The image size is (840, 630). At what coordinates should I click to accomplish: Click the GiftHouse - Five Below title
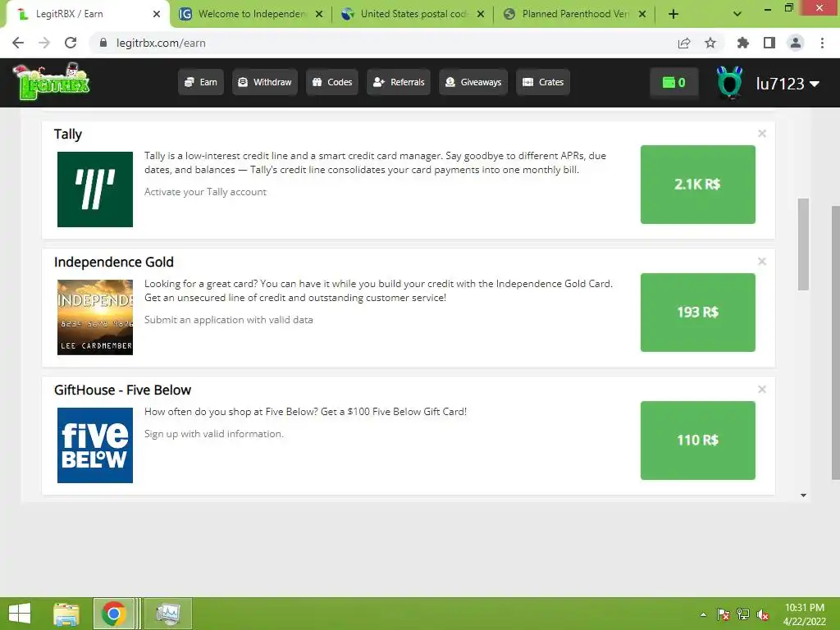123,390
